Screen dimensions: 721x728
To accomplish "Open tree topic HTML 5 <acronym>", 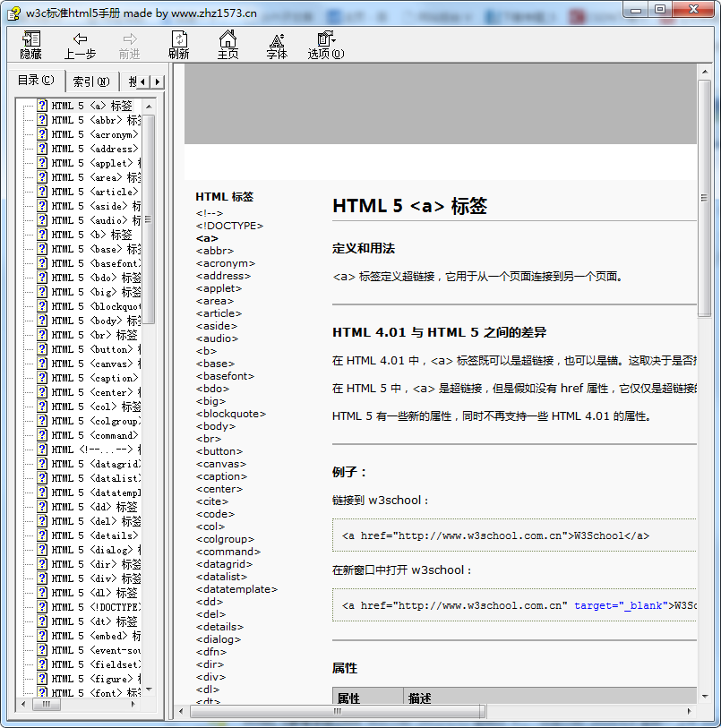I will click(95, 134).
